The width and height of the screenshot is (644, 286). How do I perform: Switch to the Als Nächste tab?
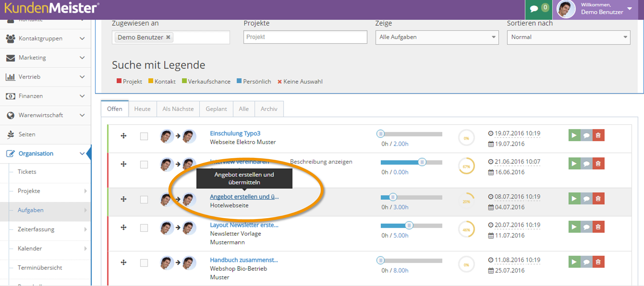(x=178, y=109)
